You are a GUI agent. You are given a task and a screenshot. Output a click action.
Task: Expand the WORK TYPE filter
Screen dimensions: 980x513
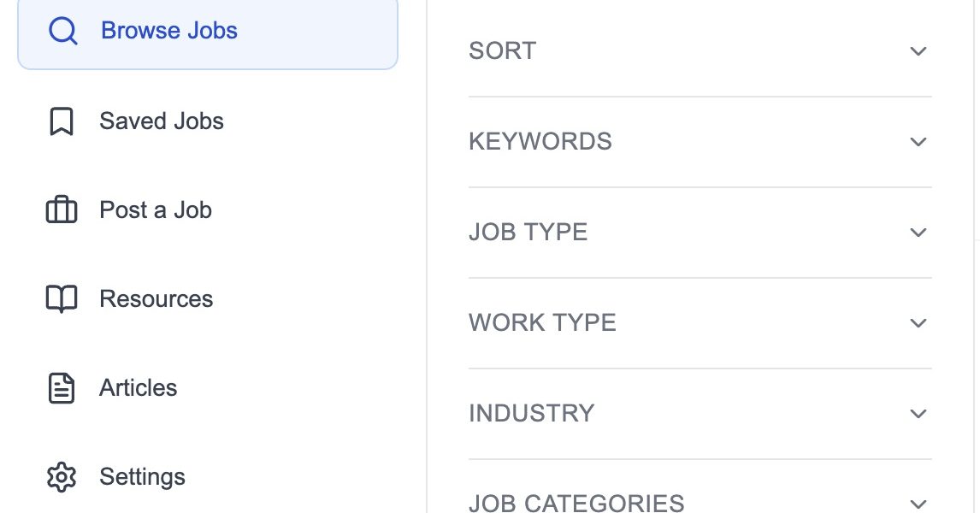701,322
